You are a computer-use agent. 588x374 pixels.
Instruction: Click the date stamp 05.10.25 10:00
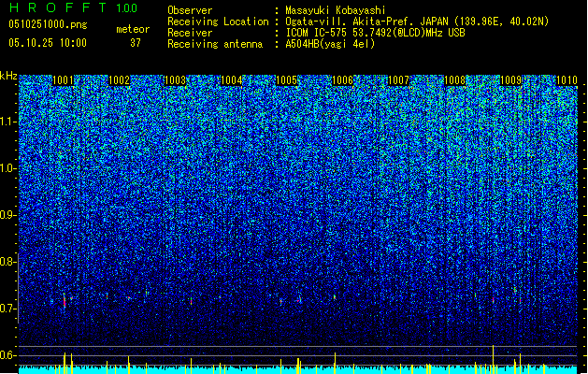[x=48, y=43]
